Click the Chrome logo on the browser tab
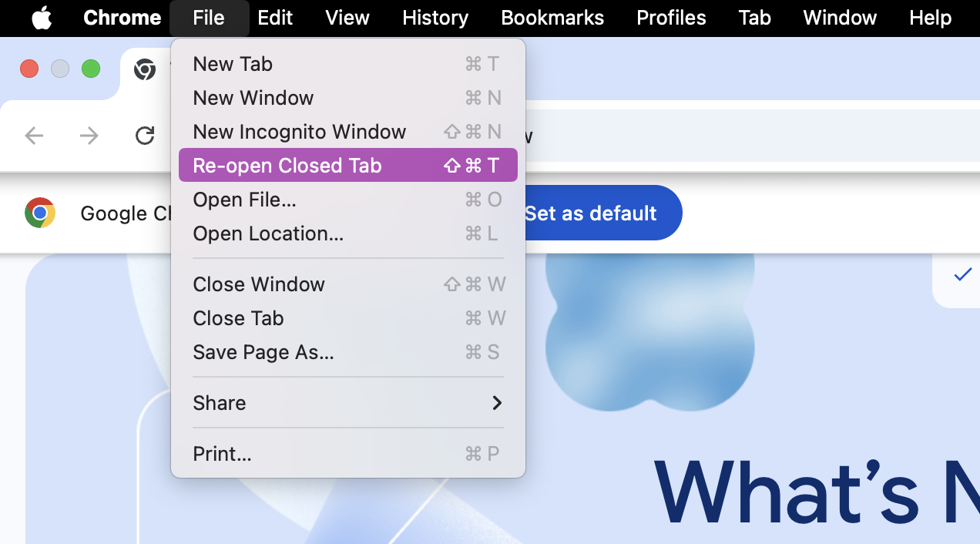 pyautogui.click(x=144, y=69)
